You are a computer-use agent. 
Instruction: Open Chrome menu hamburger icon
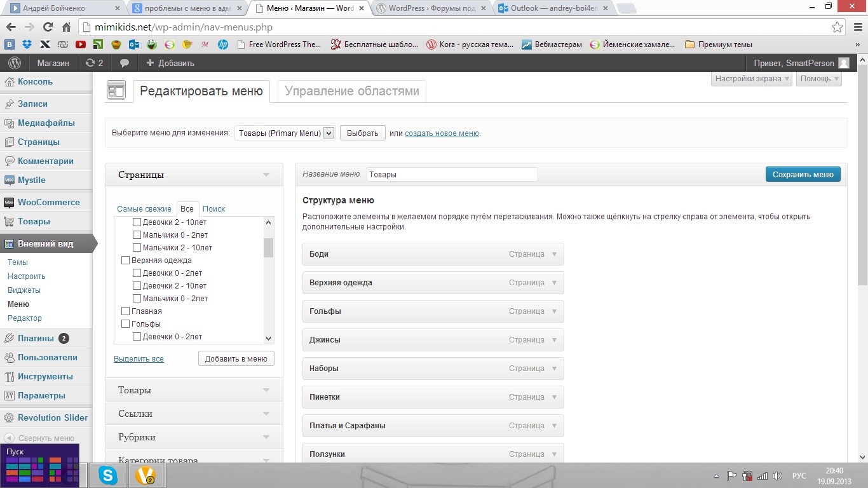pyautogui.click(x=855, y=27)
